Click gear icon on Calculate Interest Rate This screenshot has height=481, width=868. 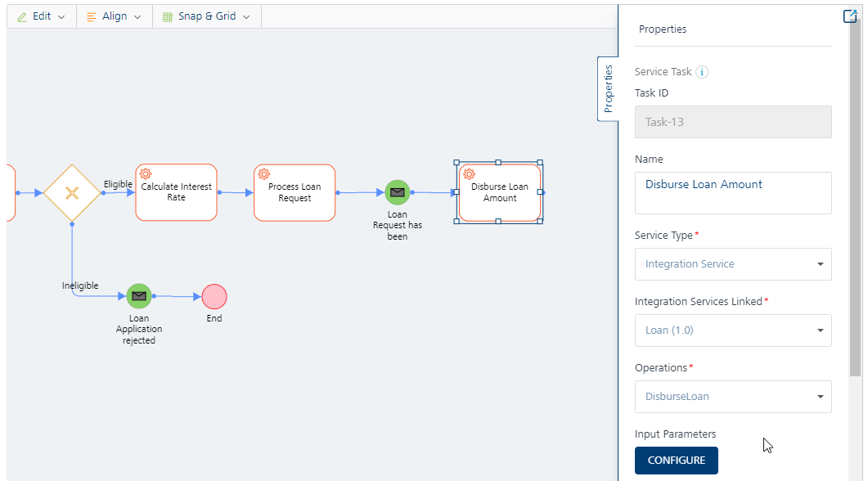[146, 173]
